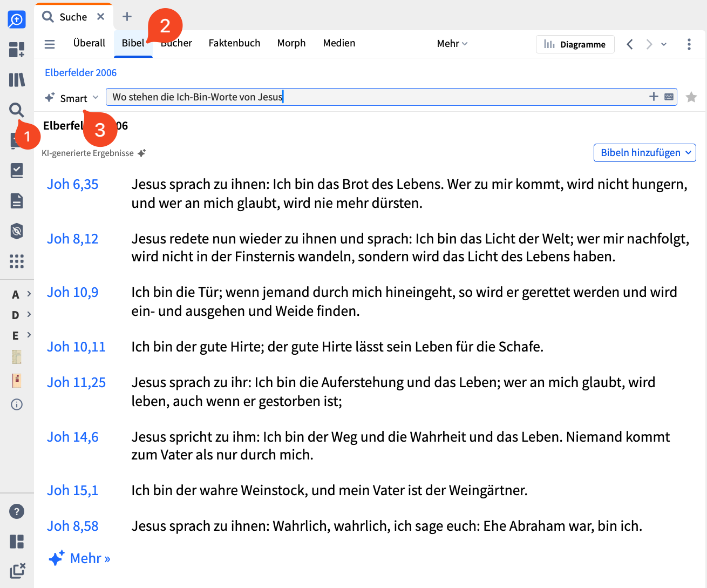Open the dashboard add-panel icon in sidebar

(x=17, y=50)
